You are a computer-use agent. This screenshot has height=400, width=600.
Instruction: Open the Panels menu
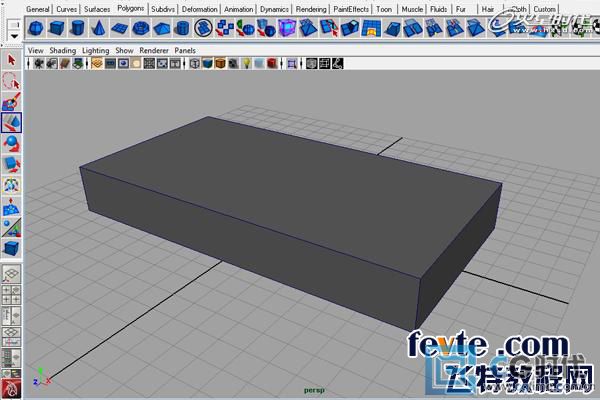click(185, 51)
